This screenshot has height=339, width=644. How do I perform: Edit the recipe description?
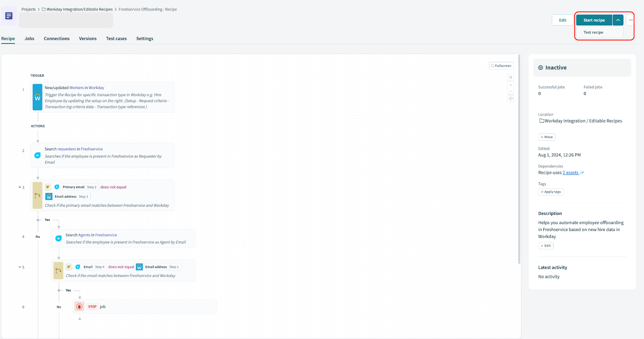(x=546, y=246)
